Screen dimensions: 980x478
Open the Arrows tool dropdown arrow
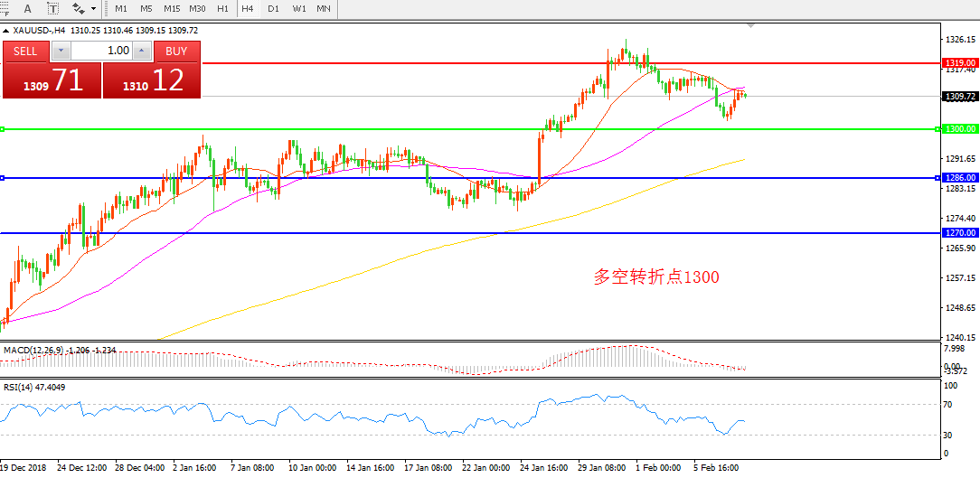click(x=94, y=9)
